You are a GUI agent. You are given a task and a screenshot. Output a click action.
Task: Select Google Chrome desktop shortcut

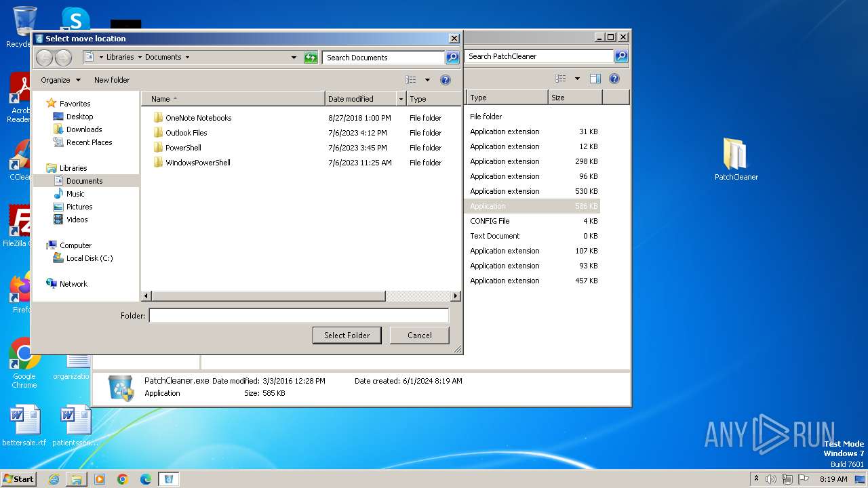click(x=24, y=363)
